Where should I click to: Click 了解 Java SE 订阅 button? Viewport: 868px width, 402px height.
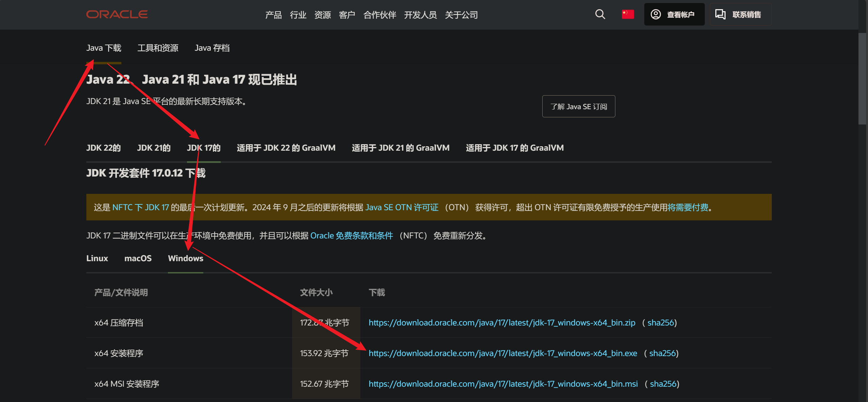pyautogui.click(x=578, y=106)
